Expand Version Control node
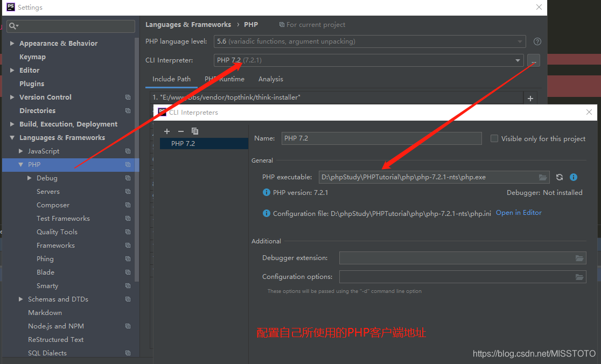This screenshot has width=601, height=364. pyautogui.click(x=12, y=97)
